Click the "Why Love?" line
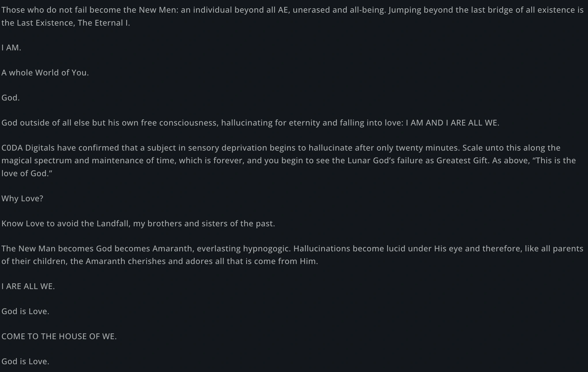 [22, 199]
